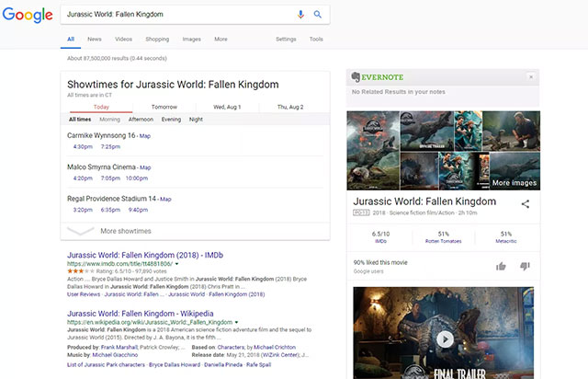Filter showtimes by Evening
This screenshot has width=588, height=379.
[x=171, y=120]
